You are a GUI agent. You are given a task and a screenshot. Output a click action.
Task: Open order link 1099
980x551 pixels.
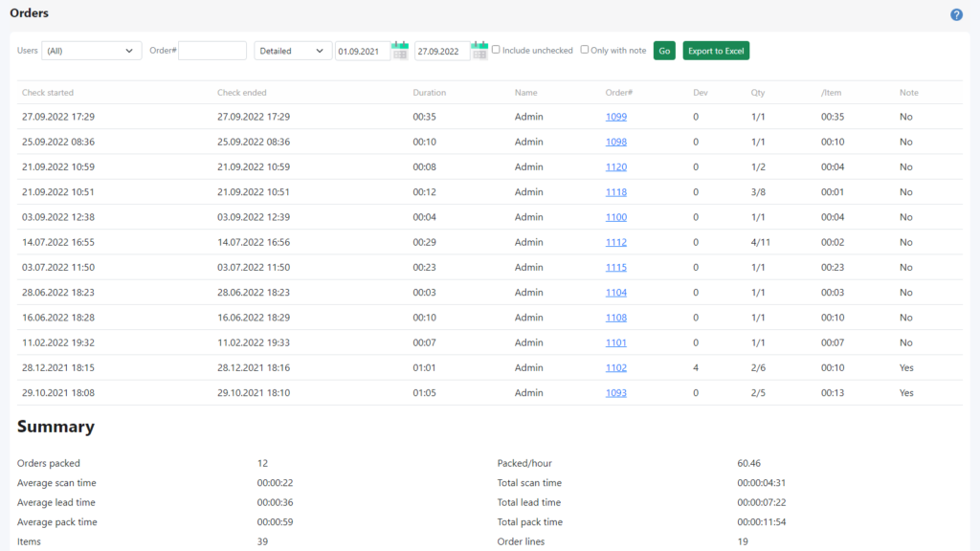tap(615, 117)
